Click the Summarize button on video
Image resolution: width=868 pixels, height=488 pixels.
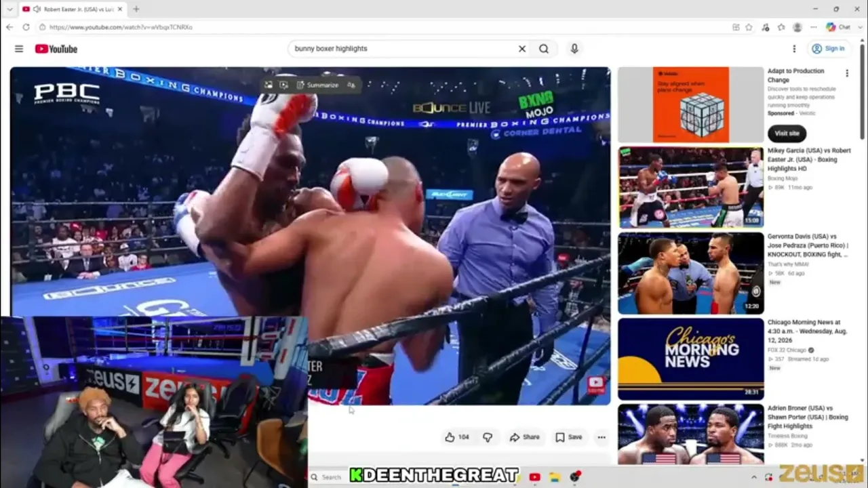tap(317, 85)
